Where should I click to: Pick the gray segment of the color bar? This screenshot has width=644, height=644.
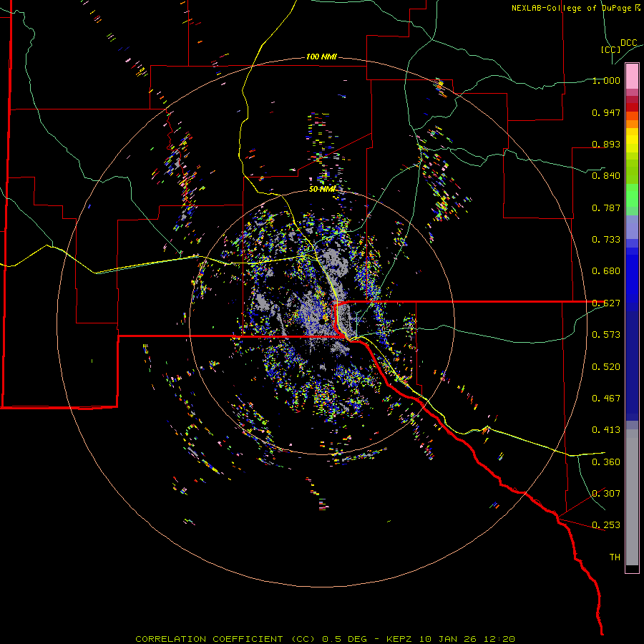[632, 497]
